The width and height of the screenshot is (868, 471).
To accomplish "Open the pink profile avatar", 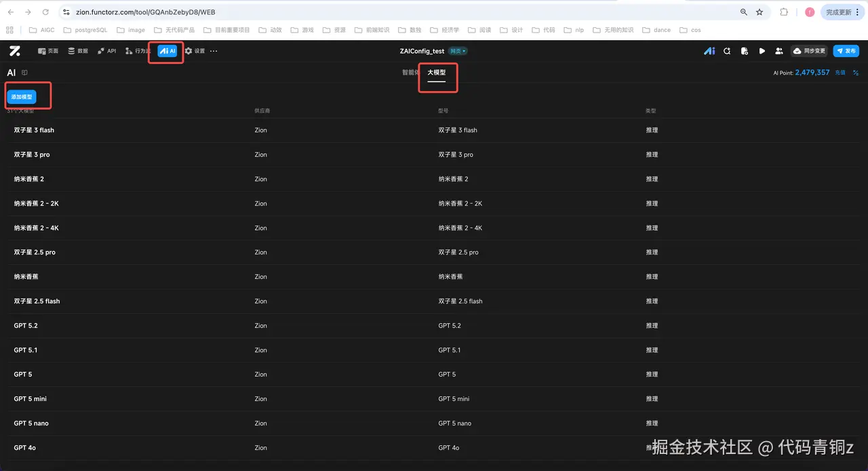I will coord(810,12).
